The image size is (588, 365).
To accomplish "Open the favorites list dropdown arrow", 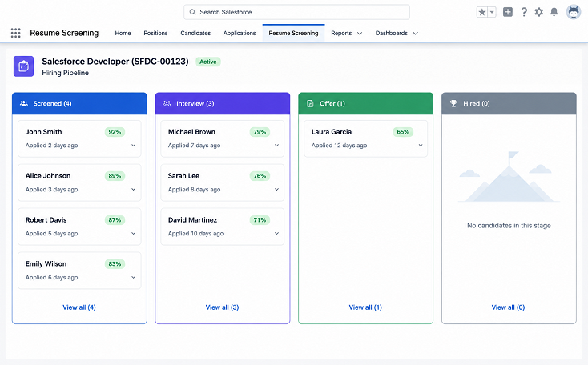I will tap(492, 12).
